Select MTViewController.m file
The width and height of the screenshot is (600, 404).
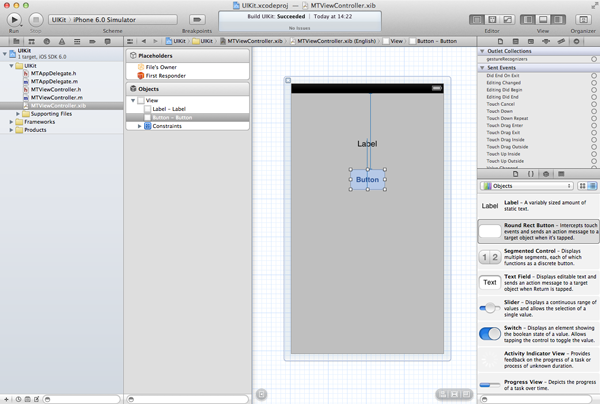57,98
